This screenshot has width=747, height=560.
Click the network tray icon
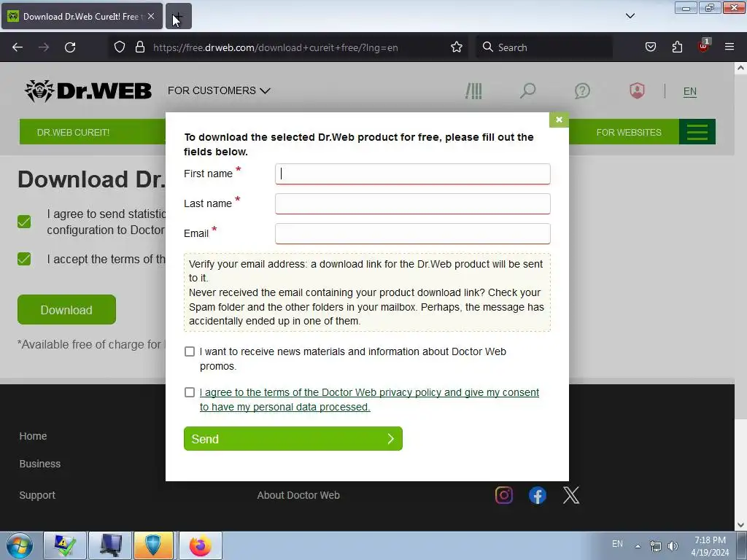coord(656,546)
